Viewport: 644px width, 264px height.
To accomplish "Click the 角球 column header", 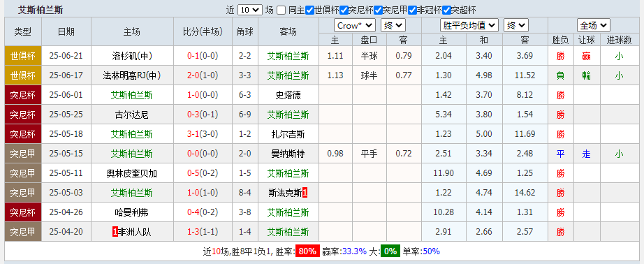I will [244, 31].
